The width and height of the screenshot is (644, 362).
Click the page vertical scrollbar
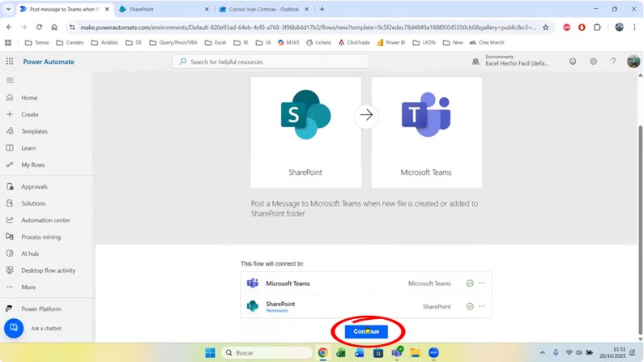(x=640, y=230)
